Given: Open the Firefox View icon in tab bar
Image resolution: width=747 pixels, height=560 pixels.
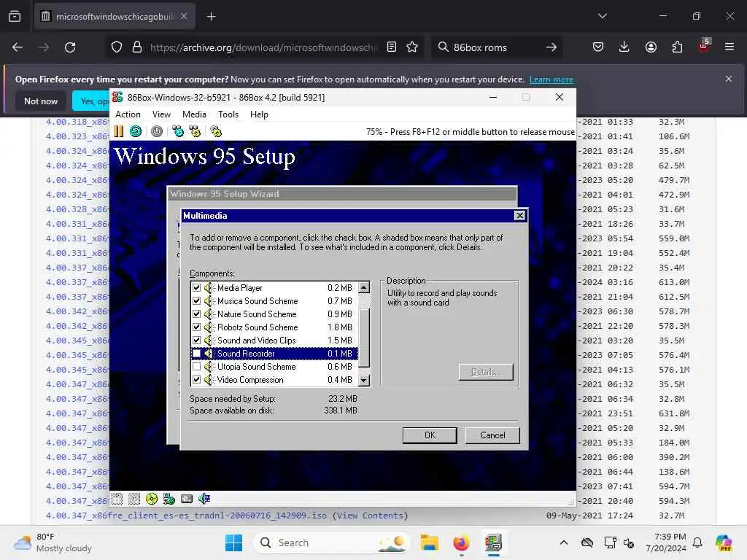Looking at the screenshot, I should pos(15,17).
